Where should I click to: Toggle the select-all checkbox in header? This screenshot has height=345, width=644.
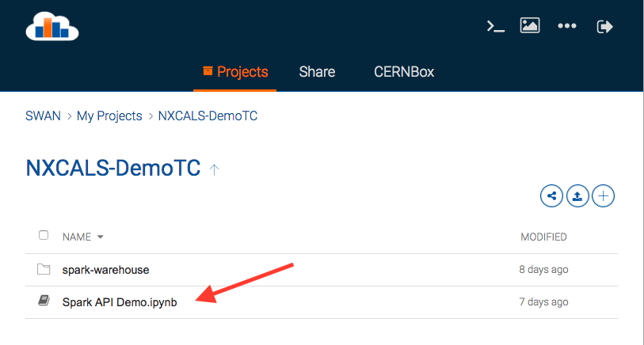[x=44, y=236]
